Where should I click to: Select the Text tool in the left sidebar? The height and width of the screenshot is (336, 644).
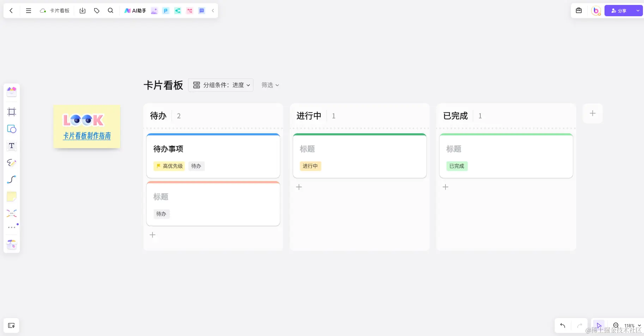(x=12, y=146)
